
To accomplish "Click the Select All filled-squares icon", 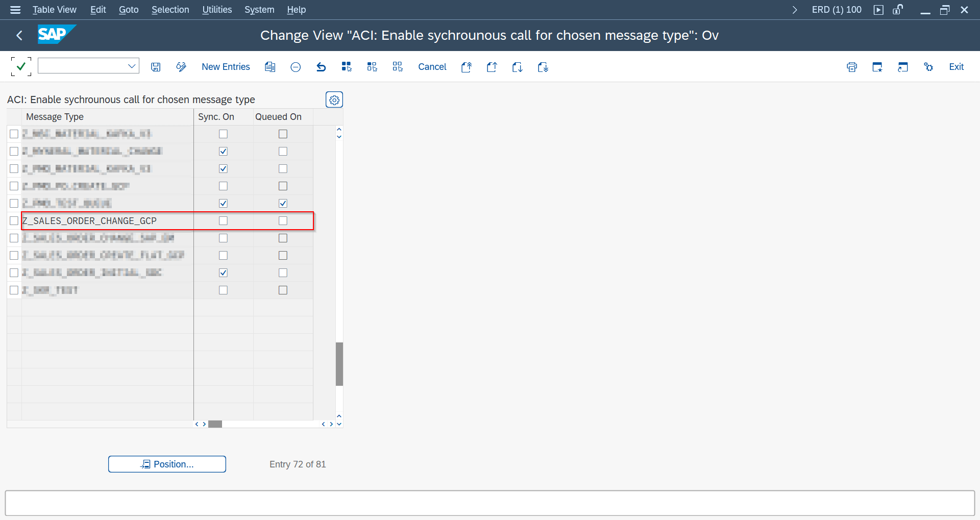I will tap(347, 67).
